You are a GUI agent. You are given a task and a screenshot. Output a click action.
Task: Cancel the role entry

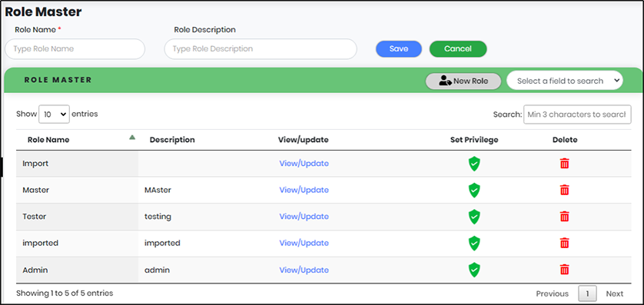coord(458,49)
